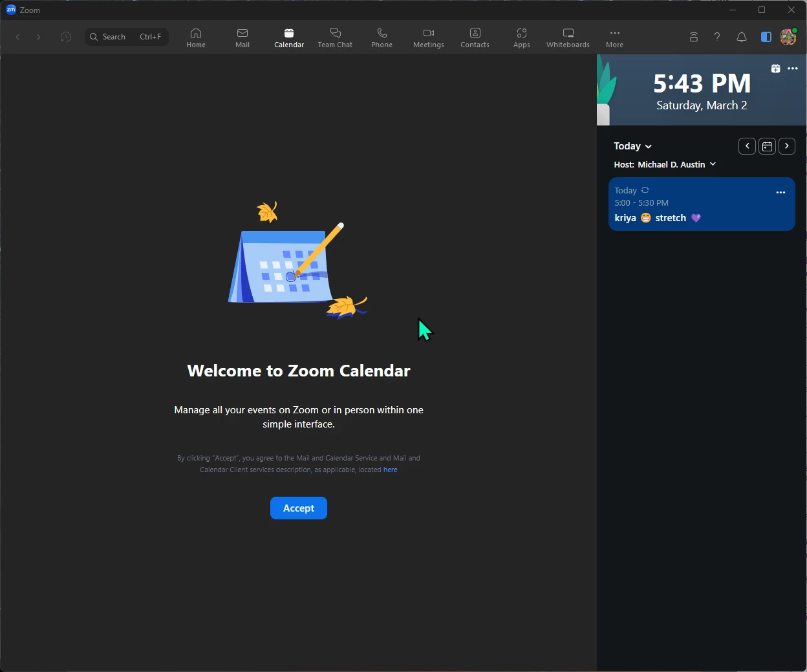Go to next day in side panel
Image resolution: width=807 pixels, height=672 pixels.
tap(787, 146)
